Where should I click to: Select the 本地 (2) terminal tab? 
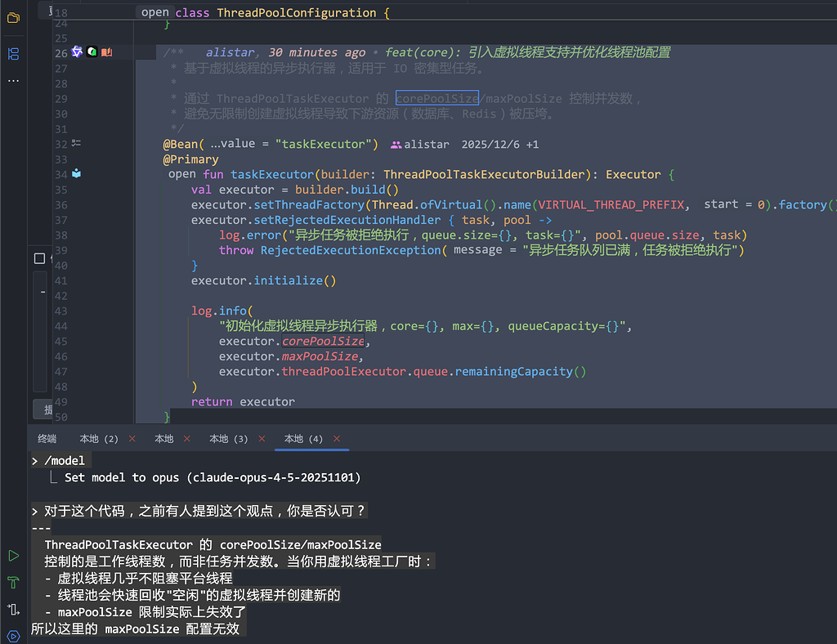(x=99, y=439)
